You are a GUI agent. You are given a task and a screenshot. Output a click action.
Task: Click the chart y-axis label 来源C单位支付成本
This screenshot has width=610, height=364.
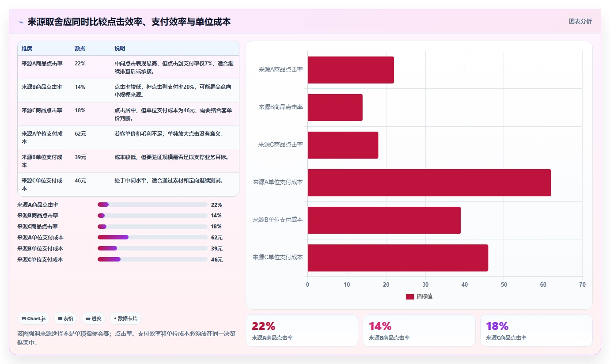point(278,257)
